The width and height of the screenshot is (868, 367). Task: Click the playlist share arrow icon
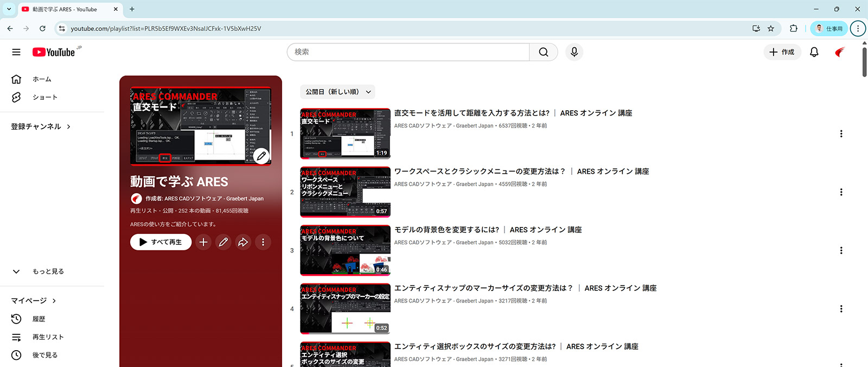243,242
